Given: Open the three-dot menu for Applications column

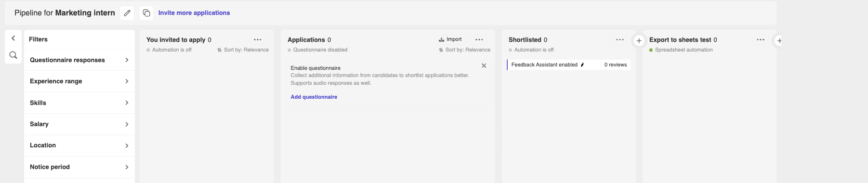Looking at the screenshot, I should coord(479,40).
